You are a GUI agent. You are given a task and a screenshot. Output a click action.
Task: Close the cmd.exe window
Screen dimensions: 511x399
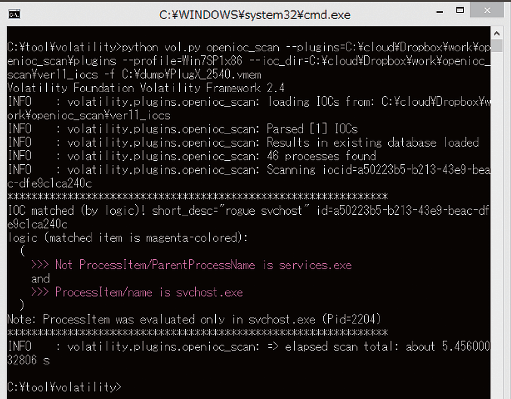pos(487,11)
